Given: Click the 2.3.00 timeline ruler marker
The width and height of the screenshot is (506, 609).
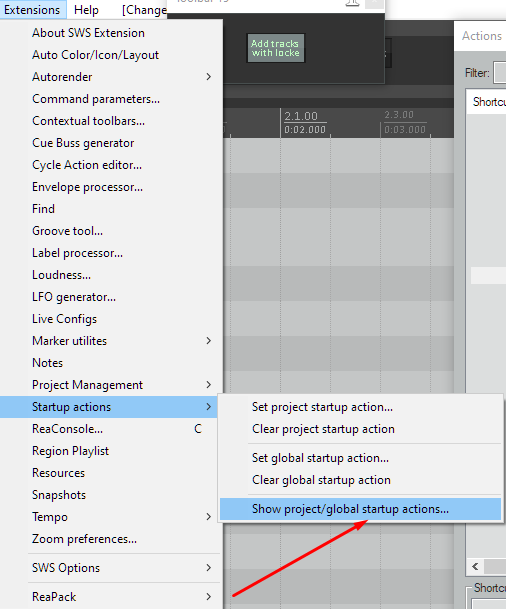Looking at the screenshot, I should tap(399, 115).
